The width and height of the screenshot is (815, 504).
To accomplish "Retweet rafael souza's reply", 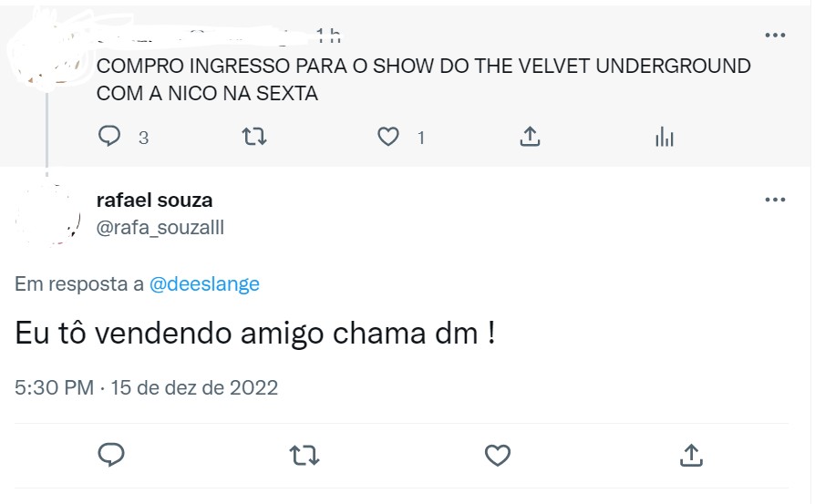I will [304, 454].
